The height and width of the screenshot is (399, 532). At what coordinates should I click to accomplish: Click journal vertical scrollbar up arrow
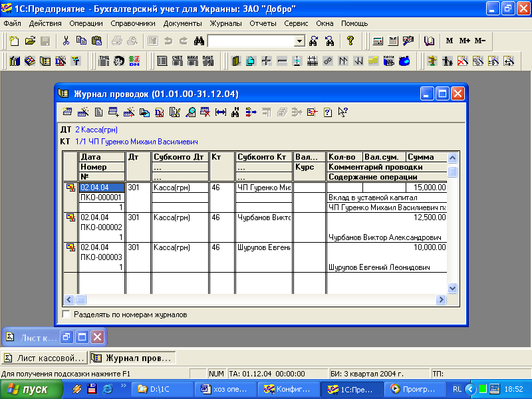click(452, 158)
